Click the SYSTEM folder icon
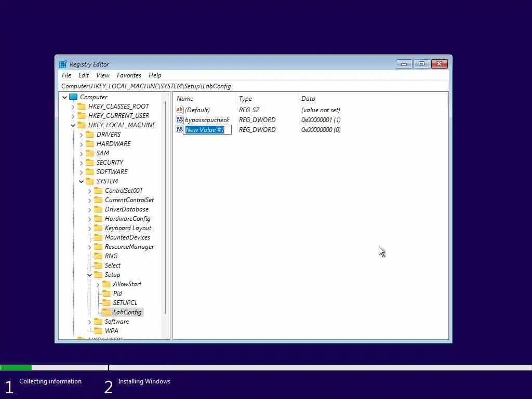 pyautogui.click(x=90, y=181)
